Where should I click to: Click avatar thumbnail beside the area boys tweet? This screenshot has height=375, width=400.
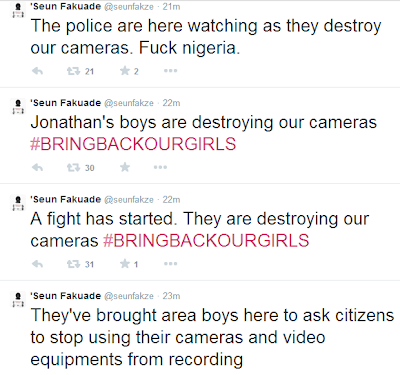pos(18,299)
